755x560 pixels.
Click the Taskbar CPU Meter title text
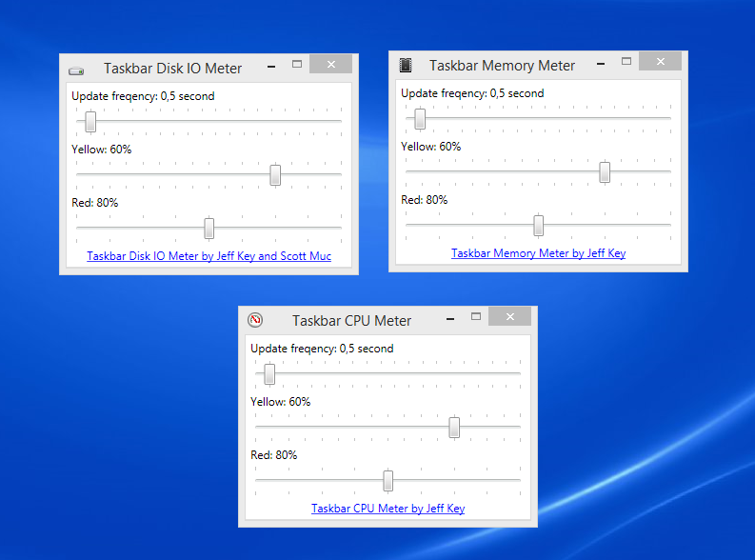pyautogui.click(x=352, y=321)
